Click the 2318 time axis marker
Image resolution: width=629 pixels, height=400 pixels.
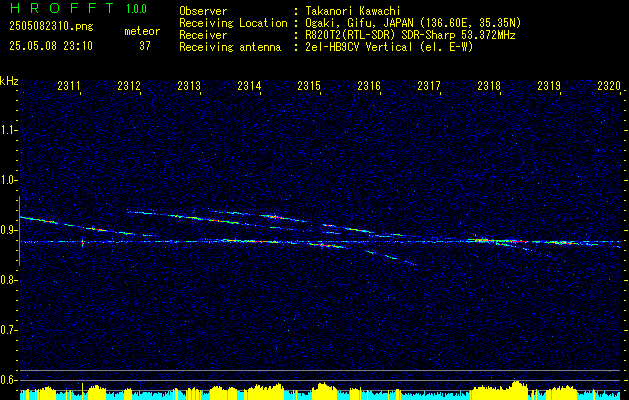pyautogui.click(x=489, y=85)
